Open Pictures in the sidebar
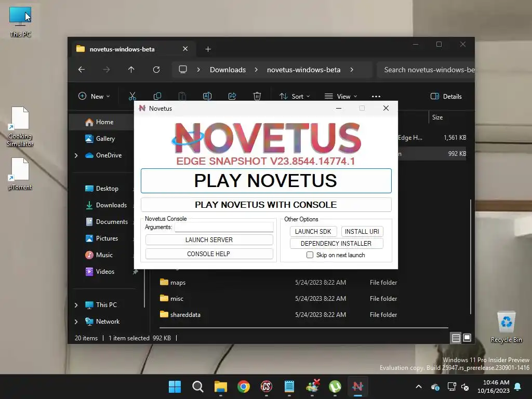Viewport: 532px width, 399px height. [x=107, y=238]
